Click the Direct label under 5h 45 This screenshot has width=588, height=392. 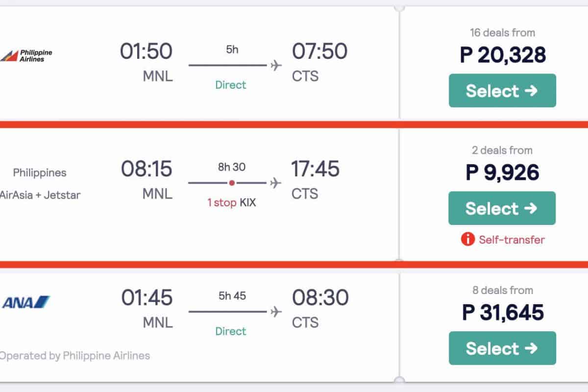pos(231,331)
